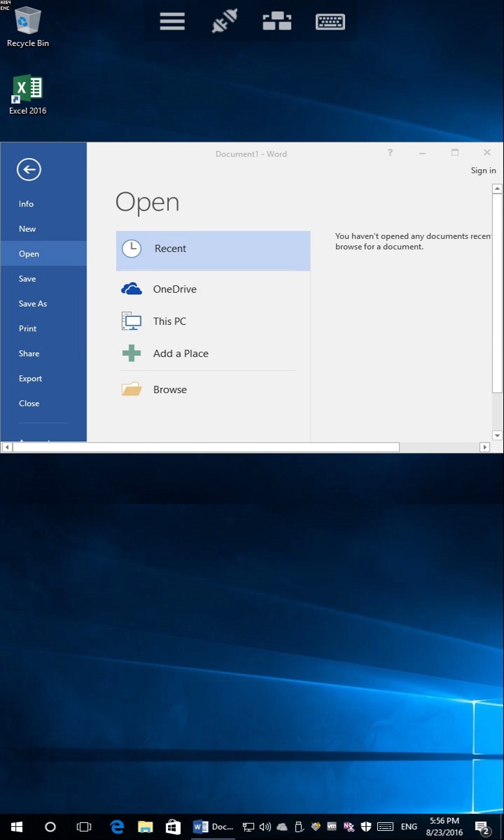Choose Save As in the backstage menu
This screenshot has width=504, height=840.
tap(43, 304)
